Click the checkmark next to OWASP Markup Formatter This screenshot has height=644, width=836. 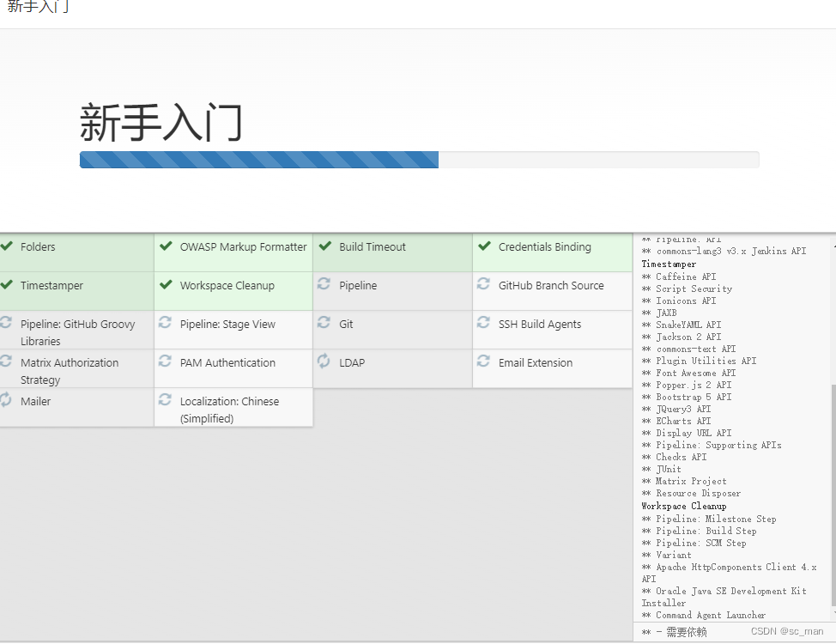coord(166,246)
